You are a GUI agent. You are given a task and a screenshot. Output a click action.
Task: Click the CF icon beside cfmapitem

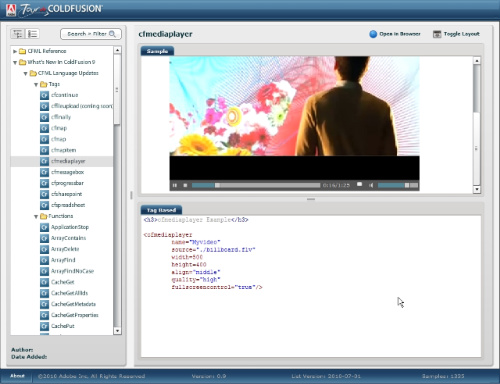pyautogui.click(x=44, y=150)
